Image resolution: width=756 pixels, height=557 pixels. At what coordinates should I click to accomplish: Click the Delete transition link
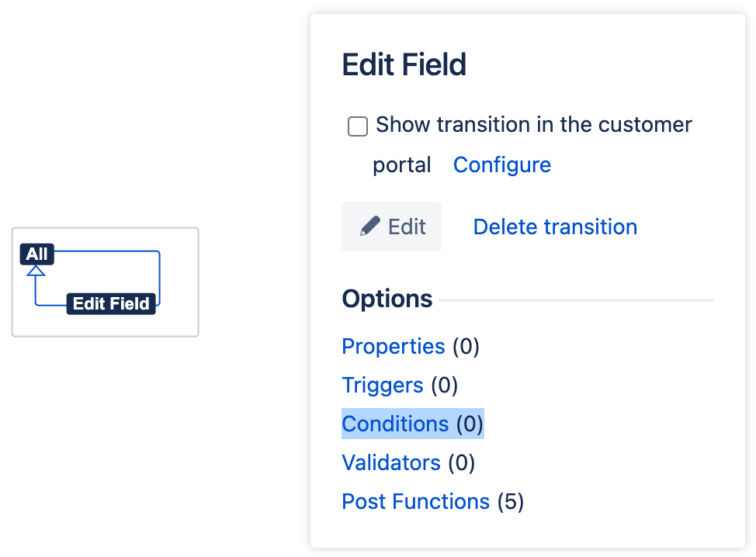(x=555, y=227)
